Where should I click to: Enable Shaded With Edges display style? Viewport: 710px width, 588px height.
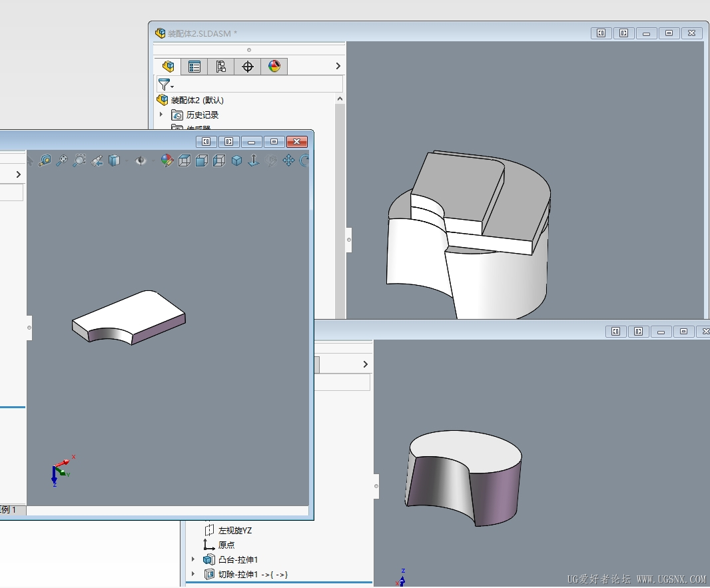(x=236, y=160)
